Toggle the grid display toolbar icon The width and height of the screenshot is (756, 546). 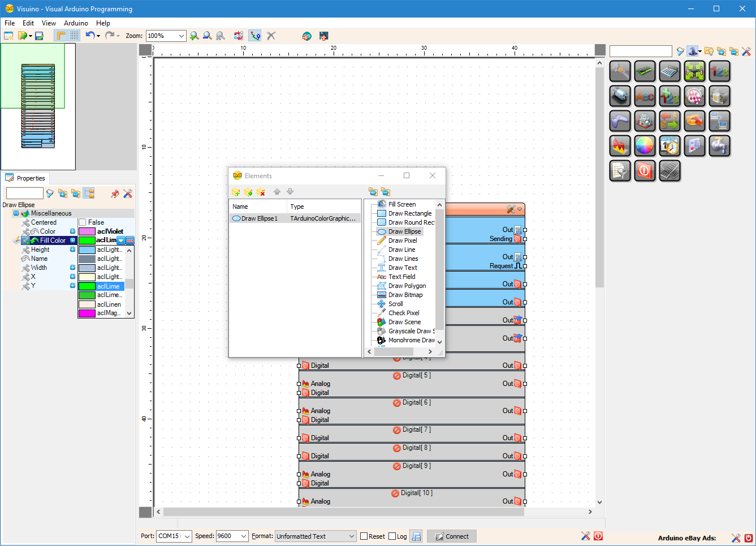[x=75, y=36]
